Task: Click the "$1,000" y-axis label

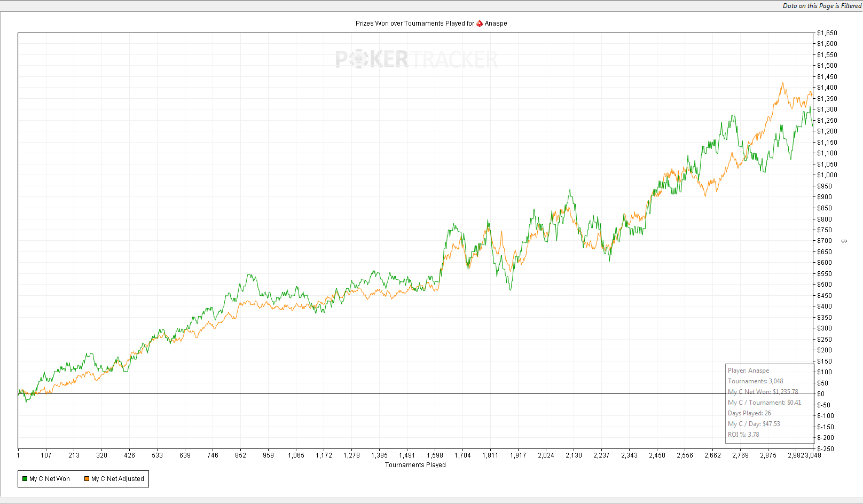Action: pos(827,175)
